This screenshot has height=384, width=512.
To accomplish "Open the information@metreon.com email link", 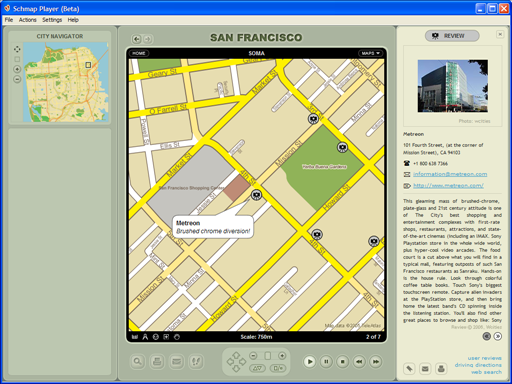I will coord(450,174).
